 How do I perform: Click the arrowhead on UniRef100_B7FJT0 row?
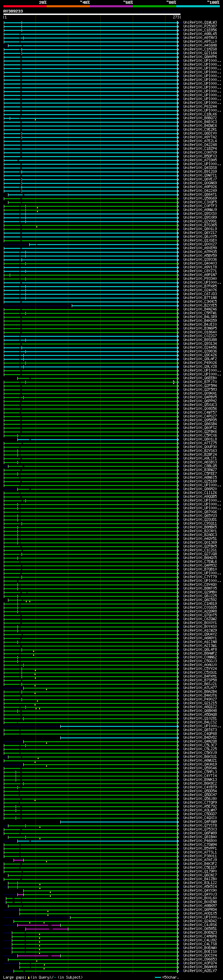click(x=174, y=382)
